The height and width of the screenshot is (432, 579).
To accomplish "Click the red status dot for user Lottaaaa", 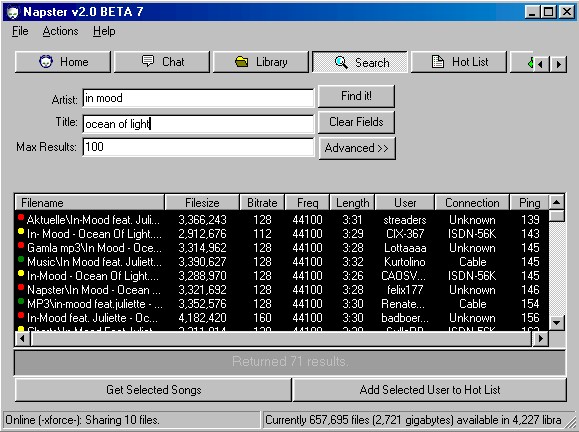I will 21,245.
